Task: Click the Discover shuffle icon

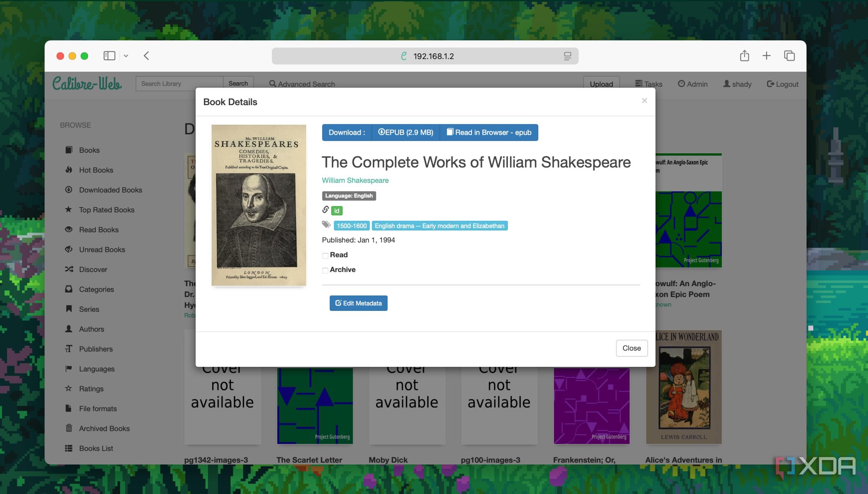Action: [69, 269]
